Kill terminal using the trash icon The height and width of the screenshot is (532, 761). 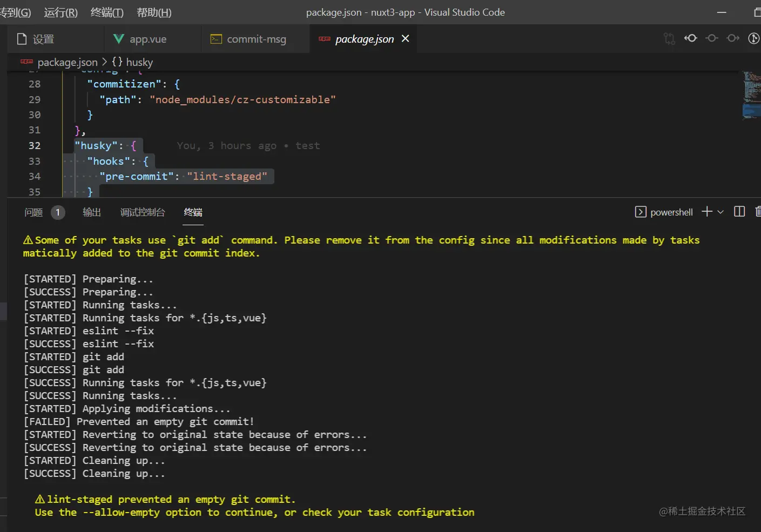(758, 212)
